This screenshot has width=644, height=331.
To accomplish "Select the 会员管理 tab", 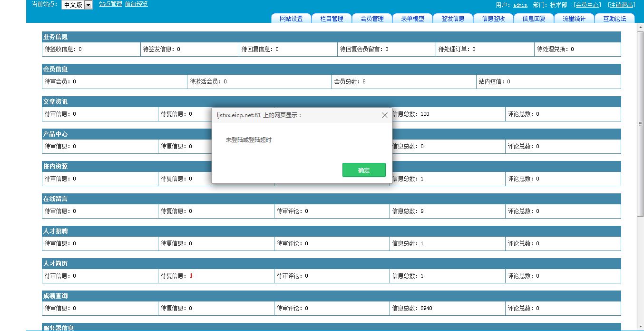I will pos(372,19).
